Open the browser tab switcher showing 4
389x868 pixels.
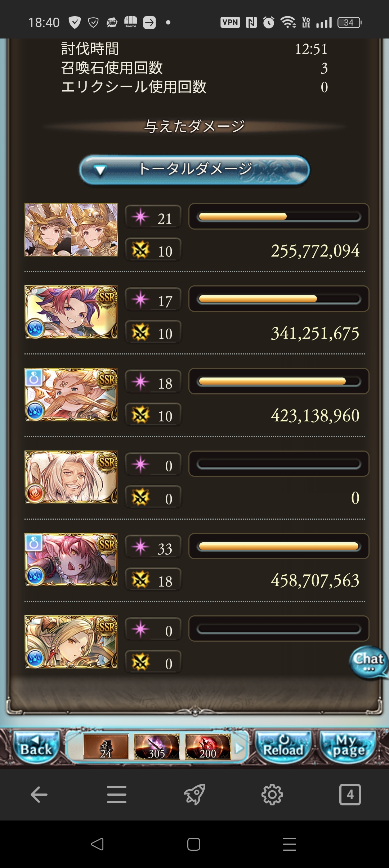[350, 794]
